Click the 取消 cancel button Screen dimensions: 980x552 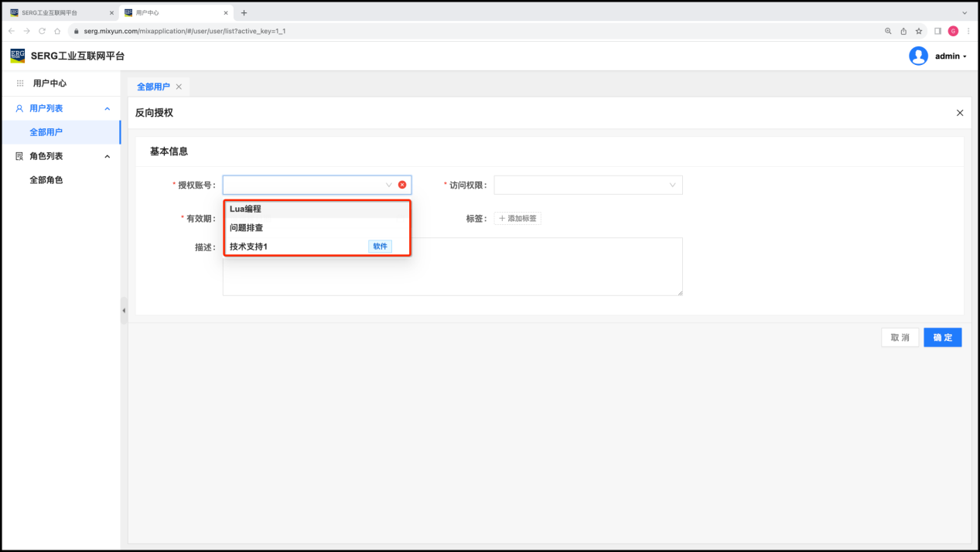(900, 337)
